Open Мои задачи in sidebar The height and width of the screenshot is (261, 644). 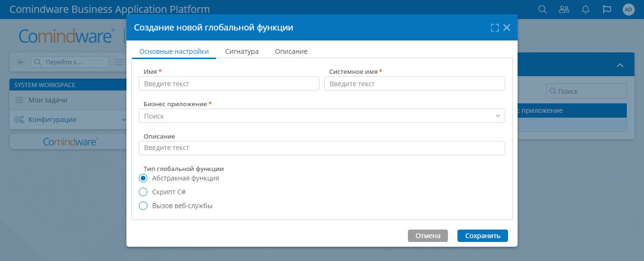(48, 100)
